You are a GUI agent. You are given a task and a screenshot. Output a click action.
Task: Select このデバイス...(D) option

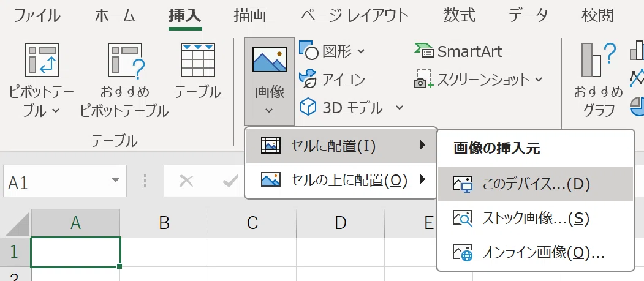(x=535, y=184)
